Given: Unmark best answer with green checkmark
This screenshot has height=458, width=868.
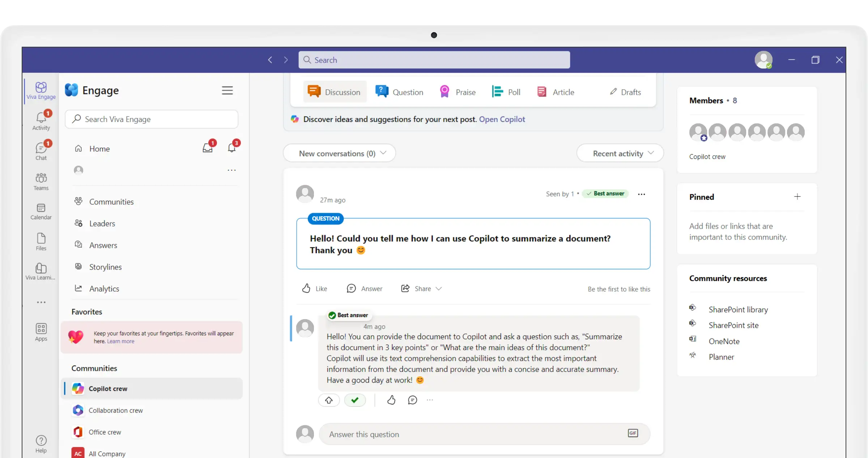Looking at the screenshot, I should [x=355, y=400].
